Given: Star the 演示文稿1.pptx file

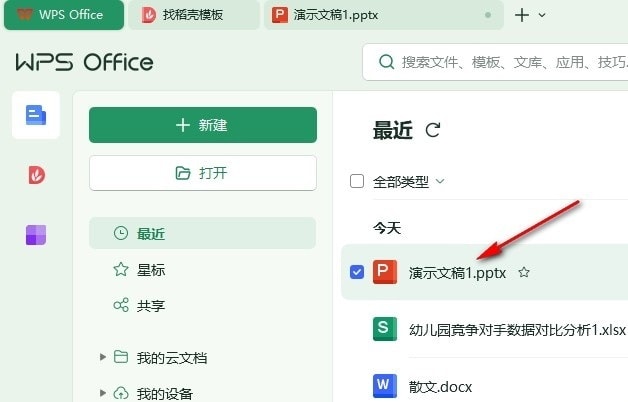Looking at the screenshot, I should pyautogui.click(x=524, y=273).
